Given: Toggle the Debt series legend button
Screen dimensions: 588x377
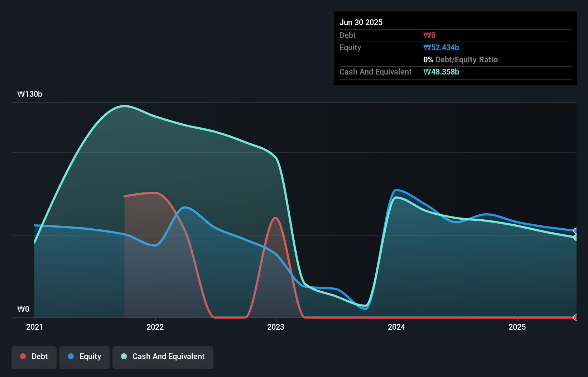Looking at the screenshot, I should click(x=34, y=357).
